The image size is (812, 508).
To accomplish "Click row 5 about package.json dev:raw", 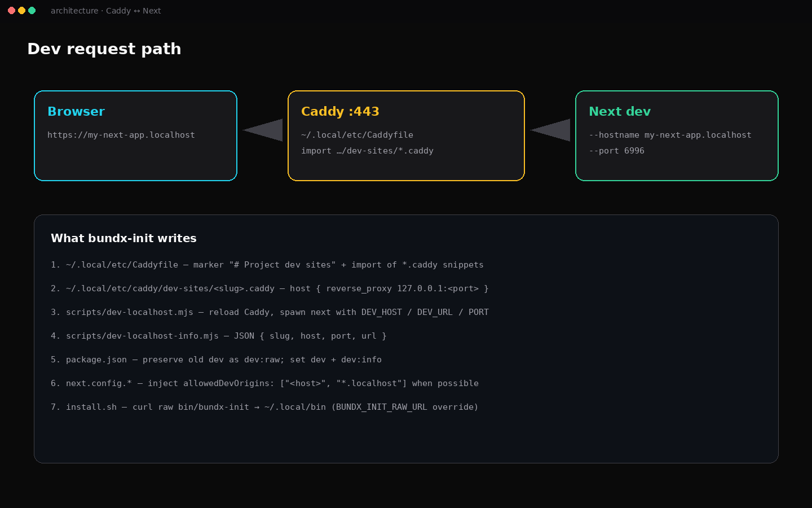I will [x=216, y=360].
